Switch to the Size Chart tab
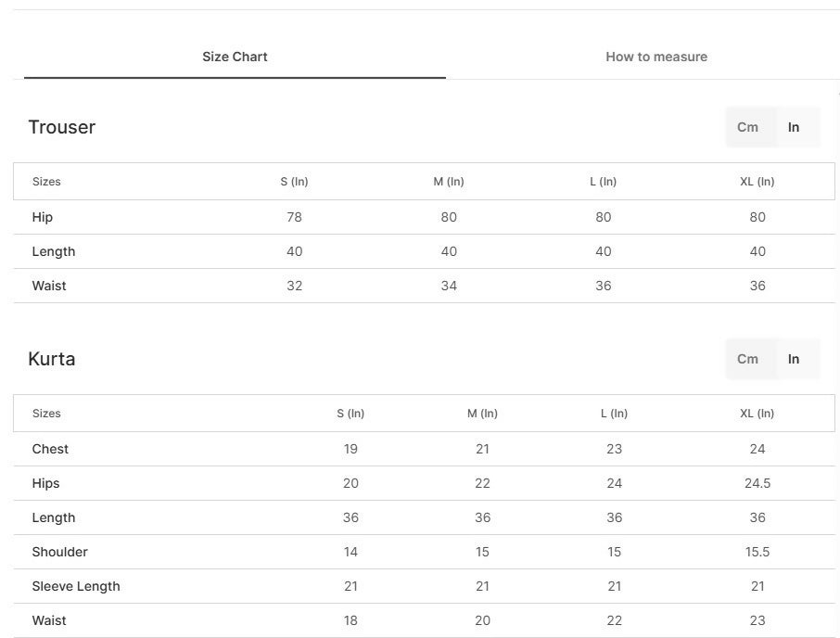 [235, 57]
